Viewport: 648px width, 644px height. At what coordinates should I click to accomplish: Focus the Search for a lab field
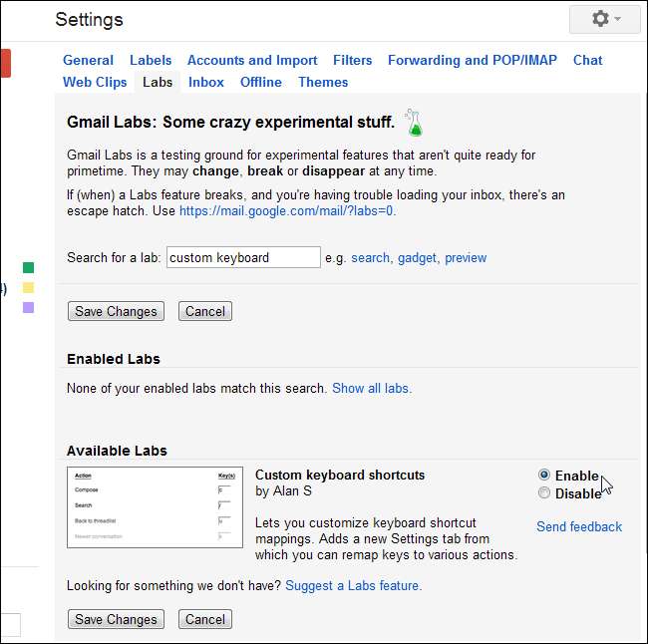243,257
